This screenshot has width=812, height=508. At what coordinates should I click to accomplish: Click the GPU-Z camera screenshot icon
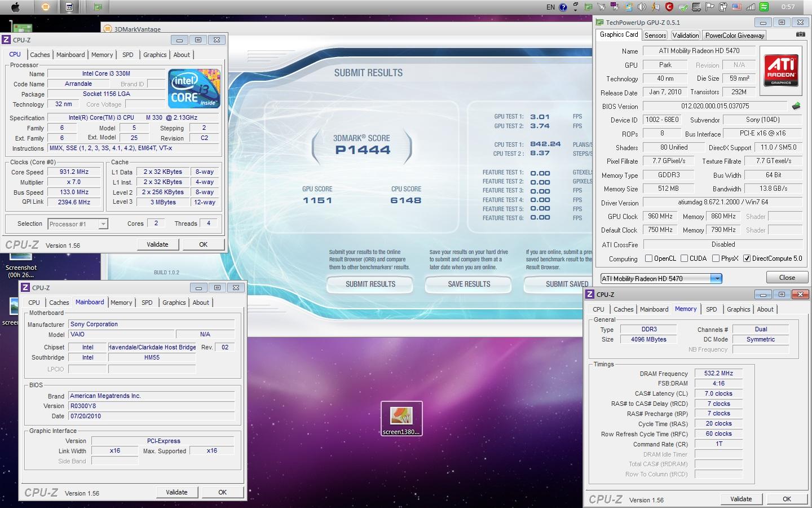click(x=800, y=34)
